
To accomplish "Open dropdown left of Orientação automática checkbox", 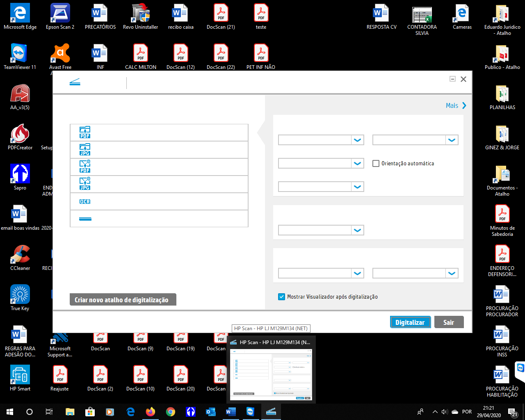I will click(321, 163).
